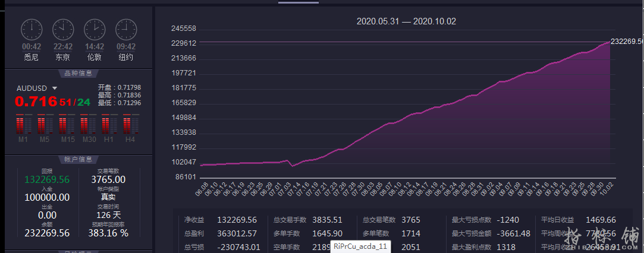The width and height of the screenshot is (644, 253).
Task: Click the 总亏损 statistic -230743.01
Action: coord(237,247)
